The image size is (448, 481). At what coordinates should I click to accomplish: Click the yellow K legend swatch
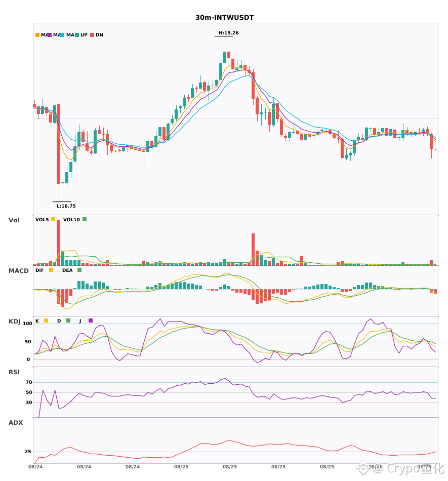[46, 320]
